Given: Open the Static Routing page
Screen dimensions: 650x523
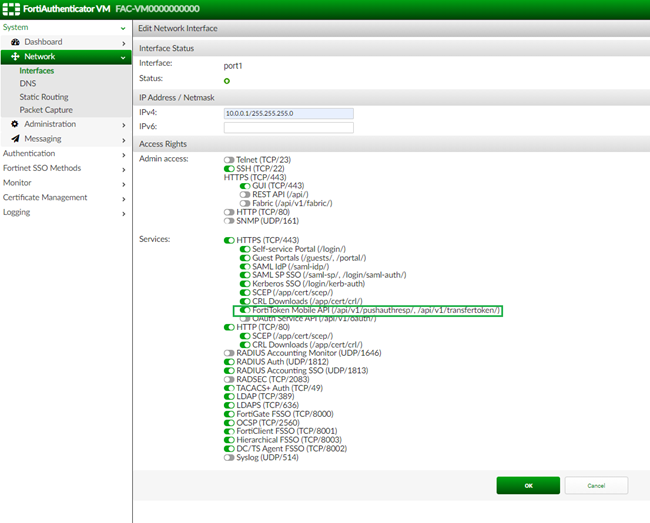Looking at the screenshot, I should pos(43,97).
